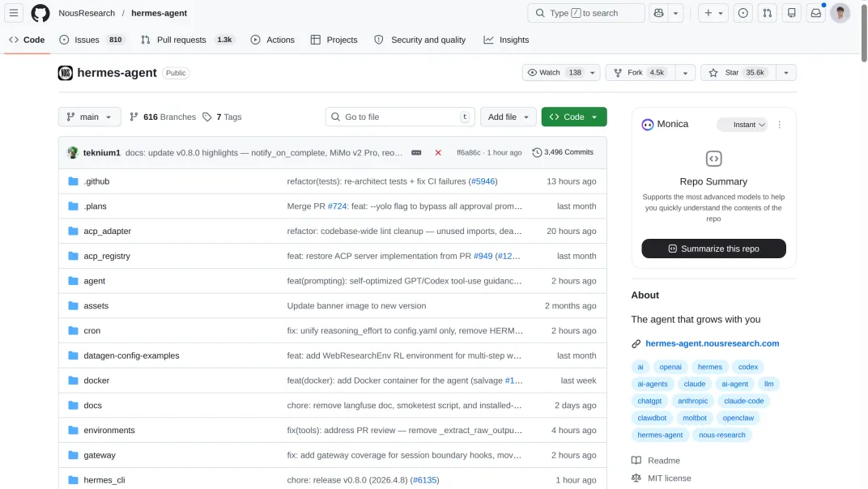This screenshot has height=489, width=868.
Task: Select the anthropic topic tag
Action: coord(692,401)
